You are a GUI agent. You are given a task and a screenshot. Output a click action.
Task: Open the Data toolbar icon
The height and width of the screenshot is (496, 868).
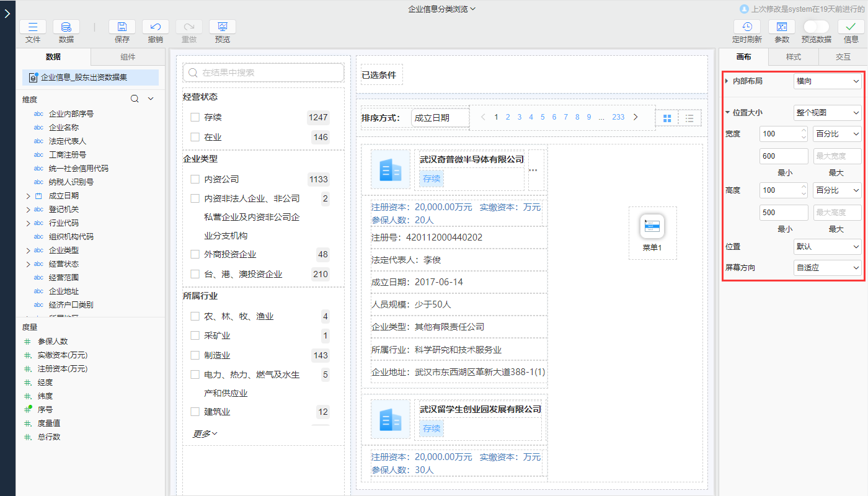coord(66,27)
